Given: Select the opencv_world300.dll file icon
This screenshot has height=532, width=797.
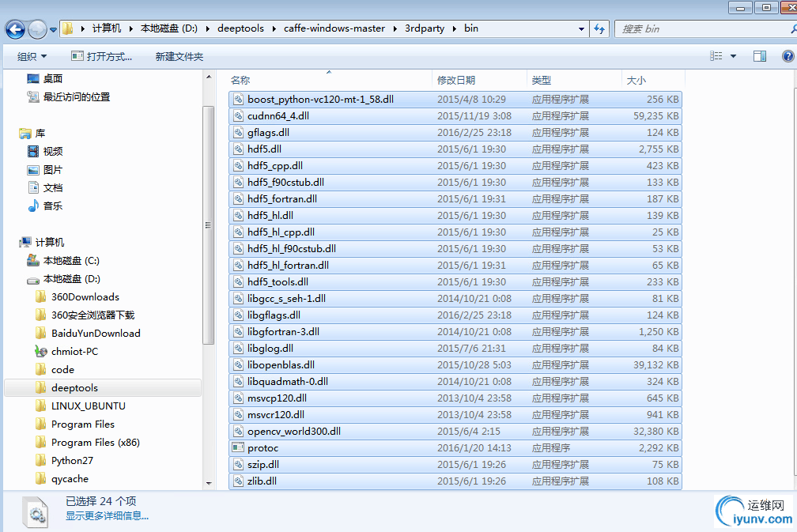Looking at the screenshot, I should (x=238, y=432).
